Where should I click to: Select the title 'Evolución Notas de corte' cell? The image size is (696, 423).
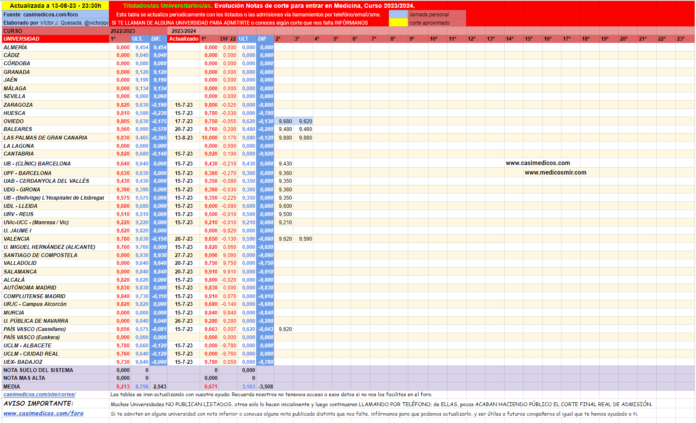[269, 6]
